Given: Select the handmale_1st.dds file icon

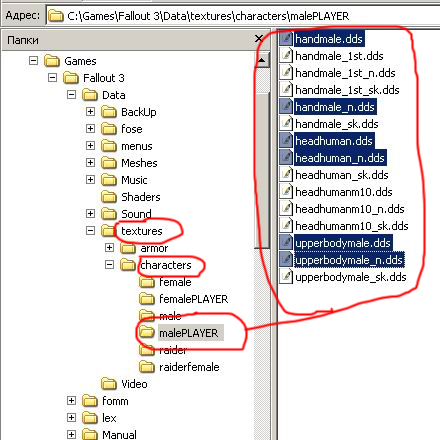Looking at the screenshot, I should coord(286,55).
